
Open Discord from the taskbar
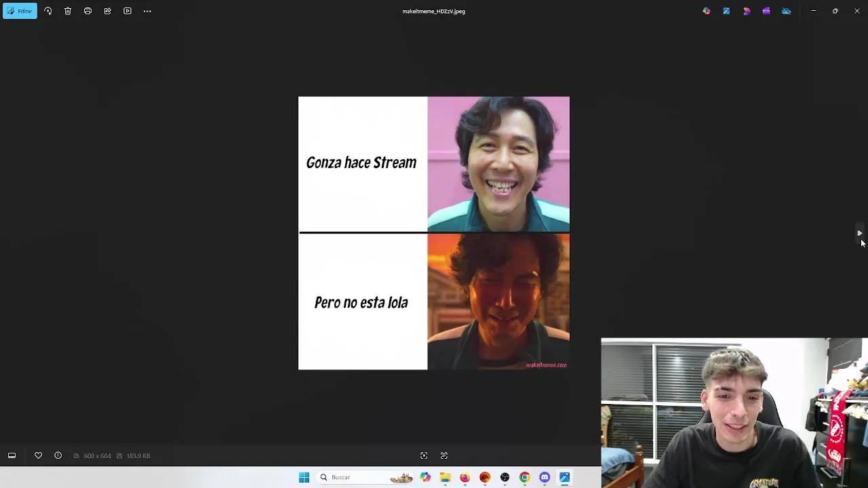545,477
